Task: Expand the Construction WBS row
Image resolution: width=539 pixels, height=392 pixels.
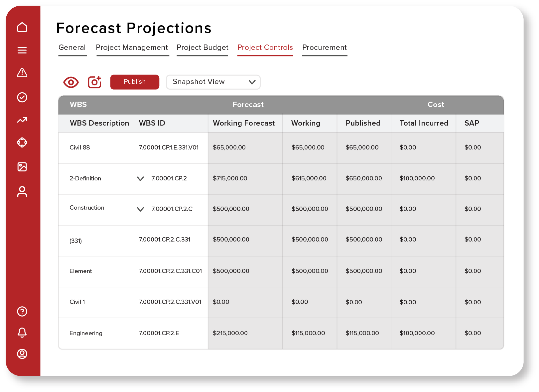Action: [141, 209]
